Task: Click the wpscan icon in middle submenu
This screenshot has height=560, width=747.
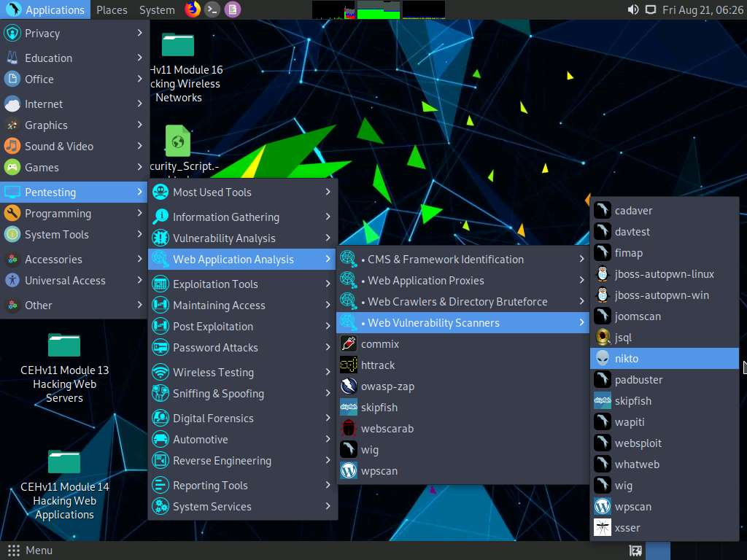Action: (349, 471)
